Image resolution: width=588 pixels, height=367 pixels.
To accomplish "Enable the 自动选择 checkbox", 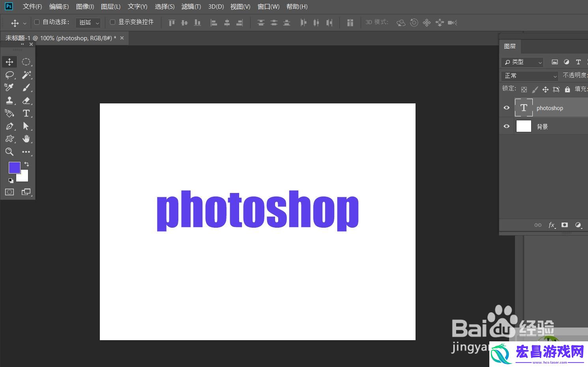I will coord(37,22).
